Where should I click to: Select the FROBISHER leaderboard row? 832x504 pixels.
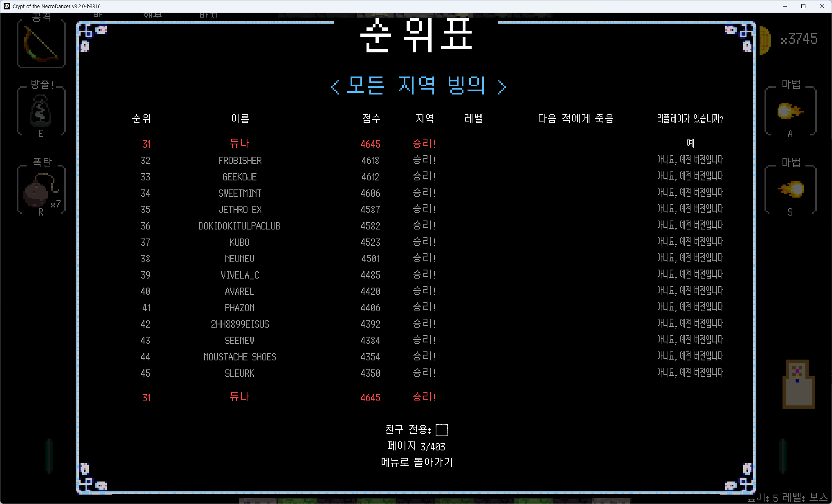click(240, 160)
